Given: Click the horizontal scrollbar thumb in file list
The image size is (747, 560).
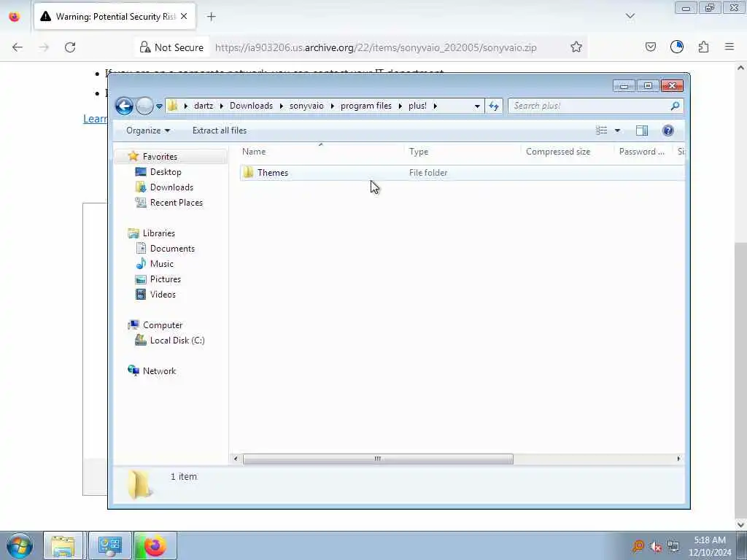Looking at the screenshot, I should pos(378,459).
